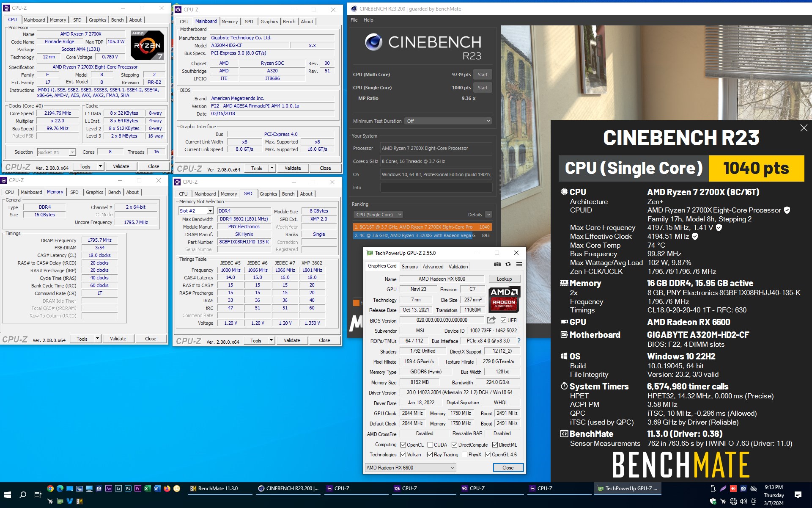Click the Windows Start button
812x508 pixels.
coord(7,495)
